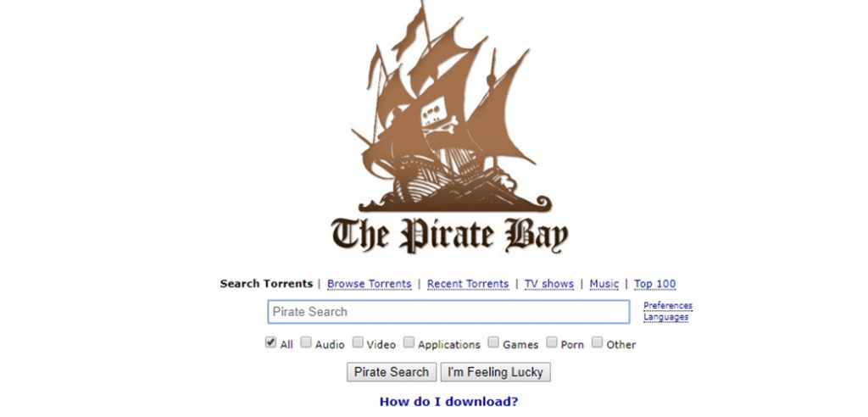Viewport: 868px width, 417px height.
Task: Open the Music link
Action: tap(604, 284)
